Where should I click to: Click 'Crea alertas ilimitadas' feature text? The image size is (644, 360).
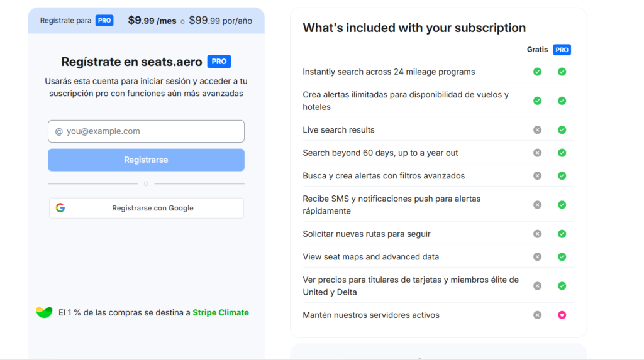click(x=406, y=101)
